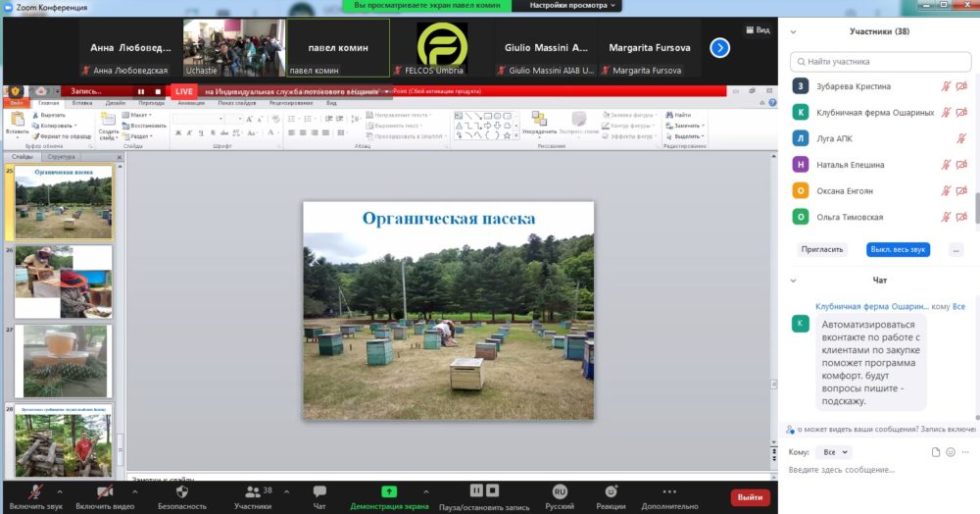Image resolution: width=980 pixels, height=514 pixels.
Task: Click the red Выйти button
Action: tap(750, 497)
